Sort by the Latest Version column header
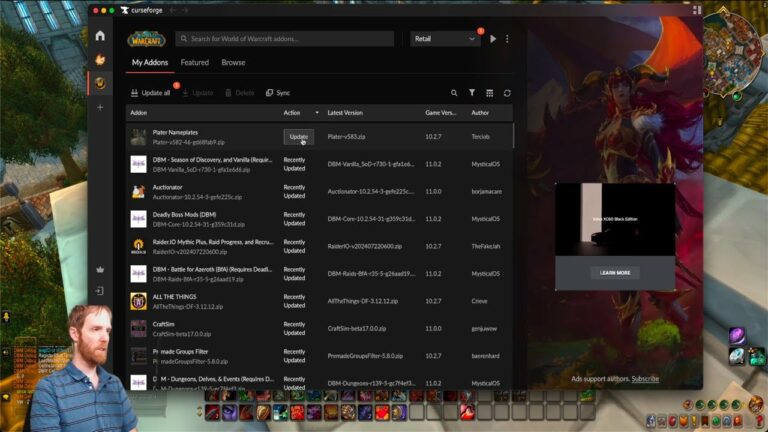768x432 pixels. click(345, 113)
